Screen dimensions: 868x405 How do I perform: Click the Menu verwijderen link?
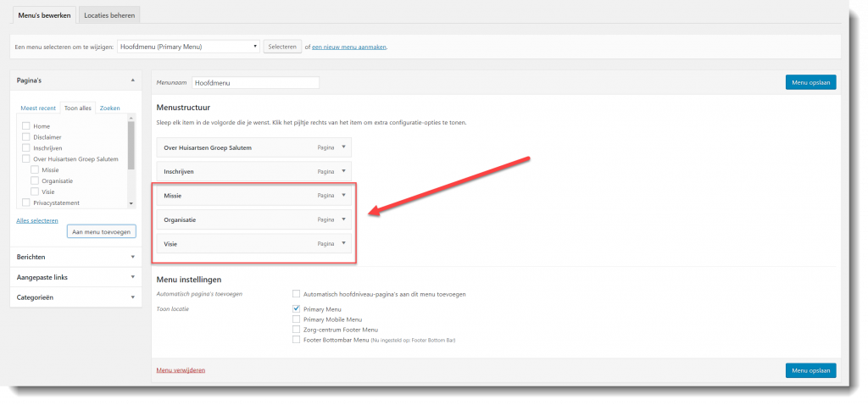pyautogui.click(x=181, y=369)
